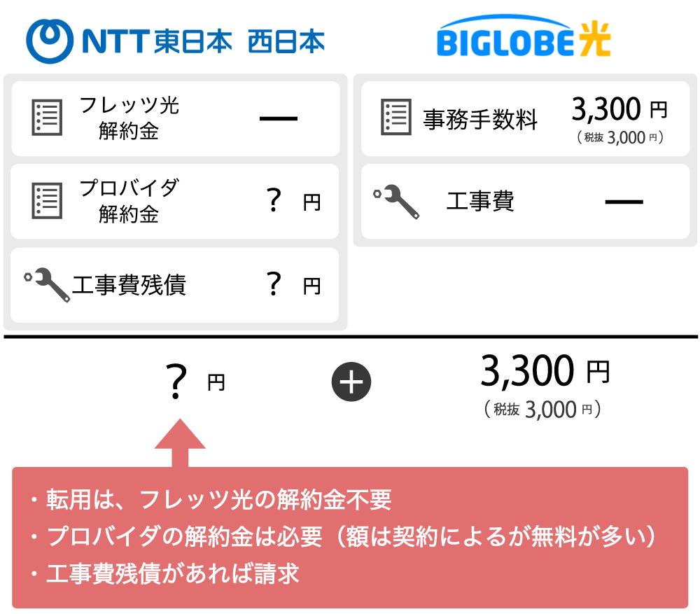Click the document icon beside フレッツ光 解約金

[47, 118]
